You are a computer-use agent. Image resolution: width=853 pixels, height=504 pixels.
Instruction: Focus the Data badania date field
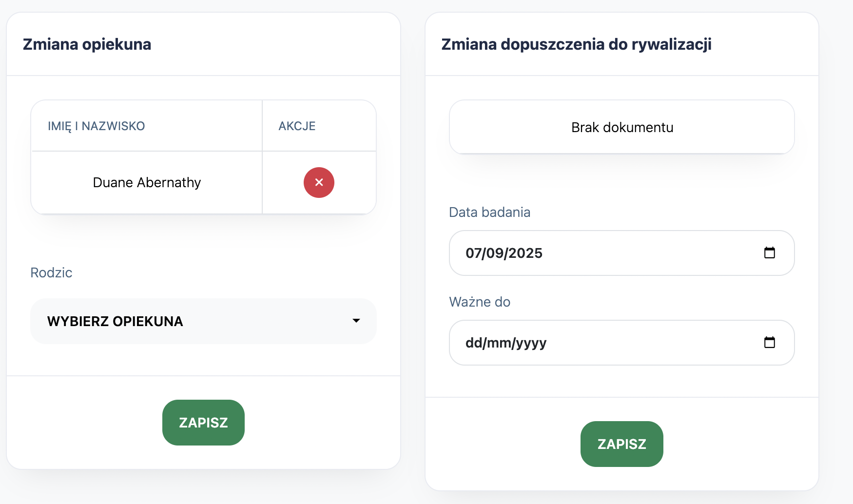(621, 253)
